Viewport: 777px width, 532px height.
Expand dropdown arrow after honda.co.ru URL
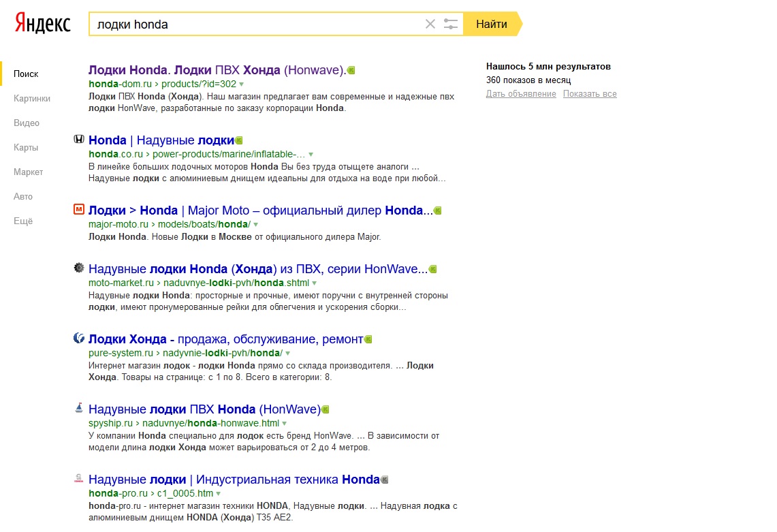coord(311,155)
